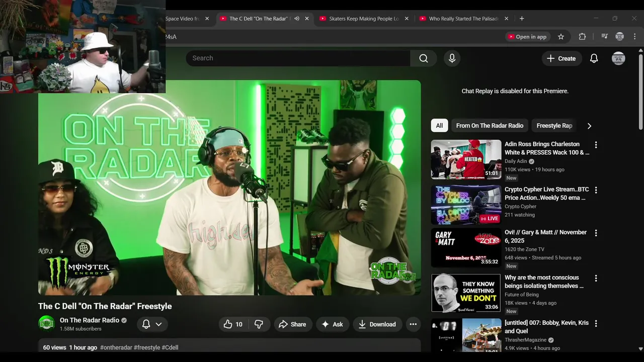Open options for [untitled] 007 video
The image size is (644, 362).
tap(596, 324)
